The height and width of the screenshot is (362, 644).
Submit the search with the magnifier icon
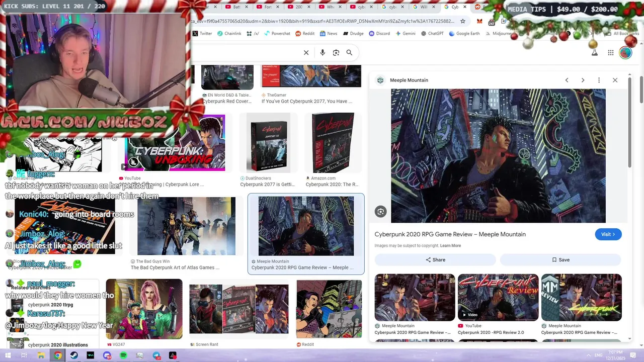[349, 53]
